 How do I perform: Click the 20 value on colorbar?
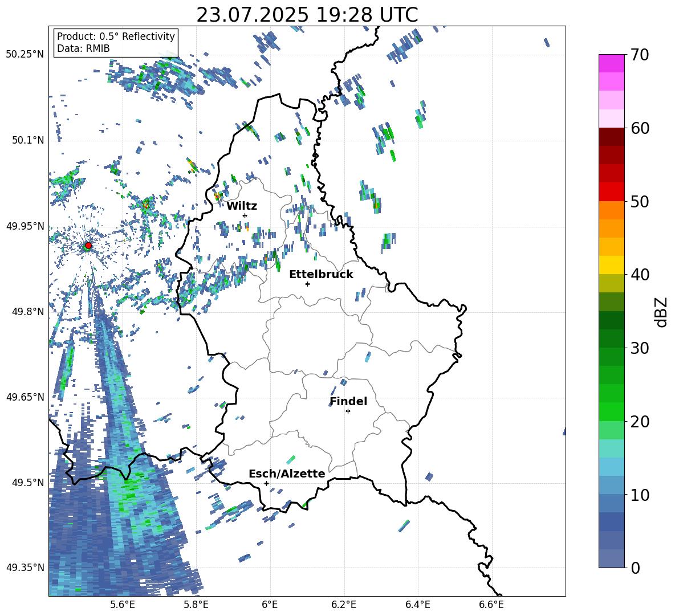[x=640, y=422]
